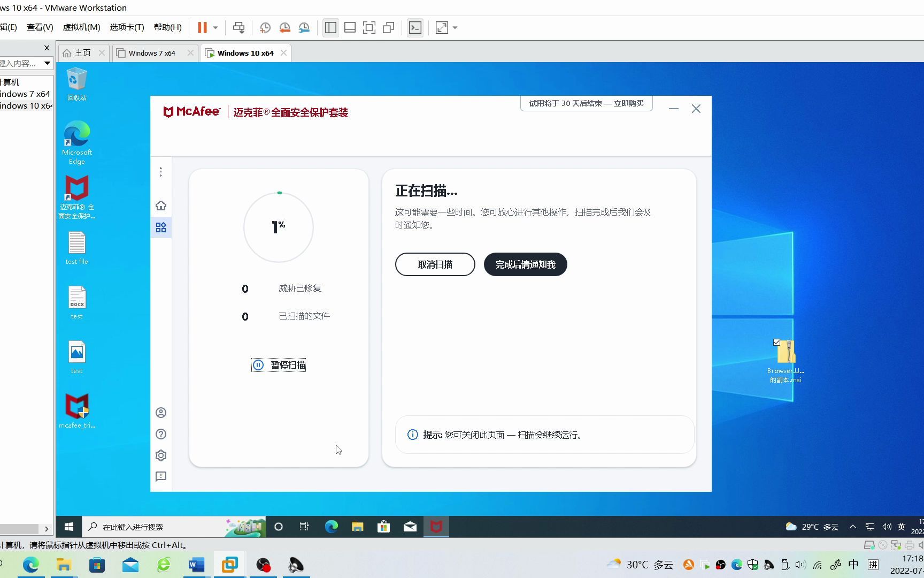This screenshot has width=924, height=578.
Task: Click 取消扫描 button
Action: click(435, 264)
